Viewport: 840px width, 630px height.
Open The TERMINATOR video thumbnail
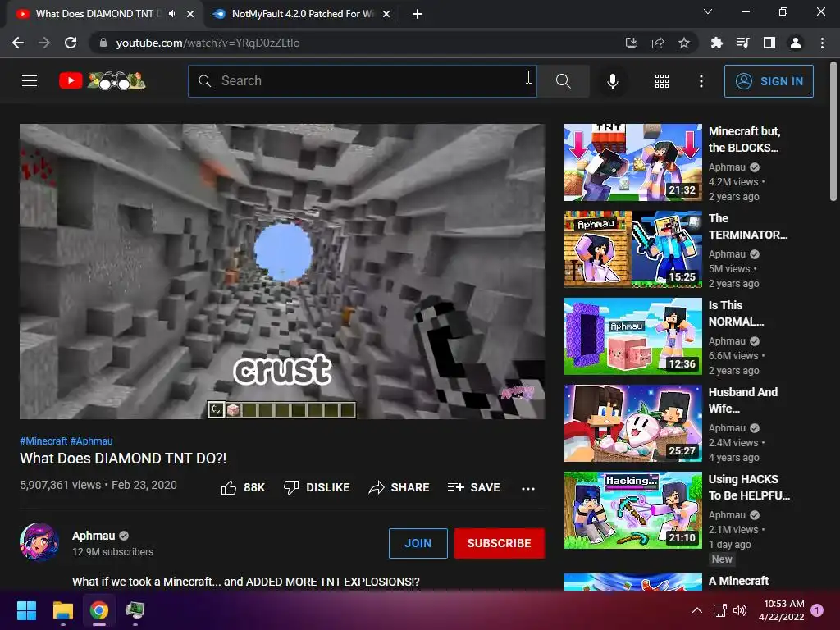(632, 249)
